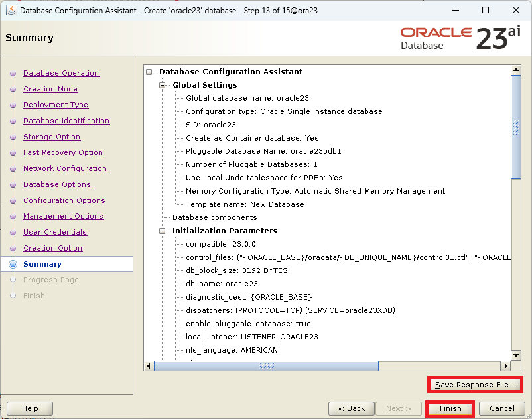Viewport: 532px width, 419px height.
Task: Select the 'SID: oracle23' row
Action: click(211, 125)
